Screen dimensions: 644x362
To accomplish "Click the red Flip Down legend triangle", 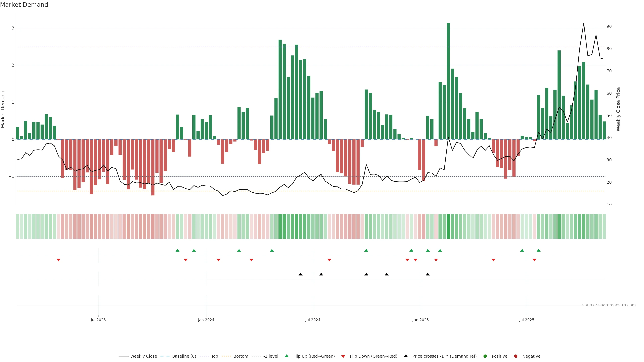I will (343, 356).
